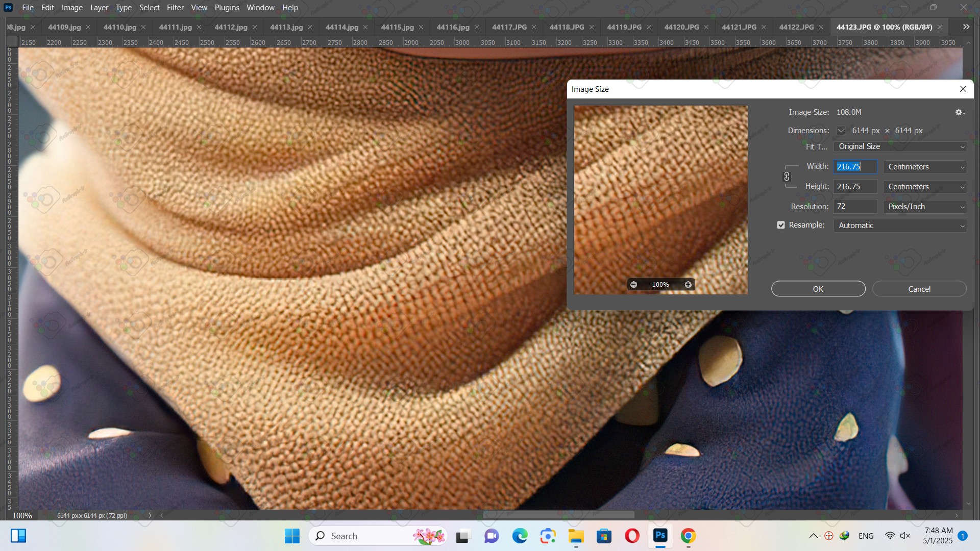Close the Image Size dialog
Screen dimensions: 980x551
click(x=963, y=89)
